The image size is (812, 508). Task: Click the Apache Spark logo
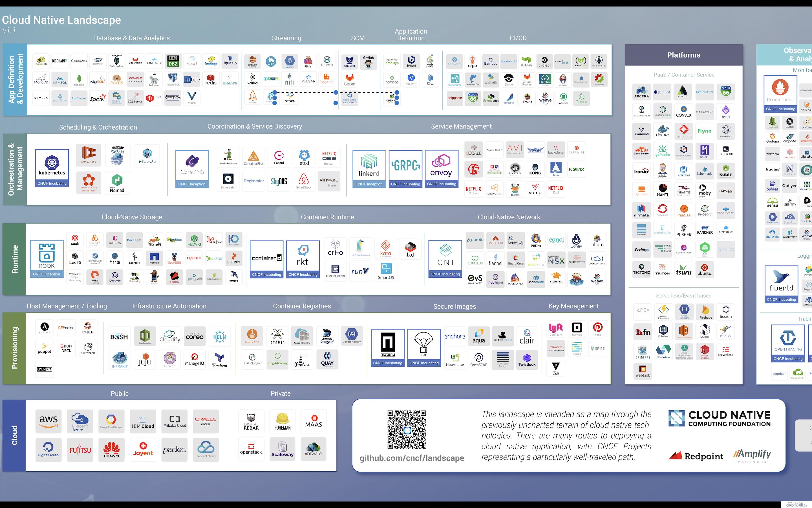(98, 98)
